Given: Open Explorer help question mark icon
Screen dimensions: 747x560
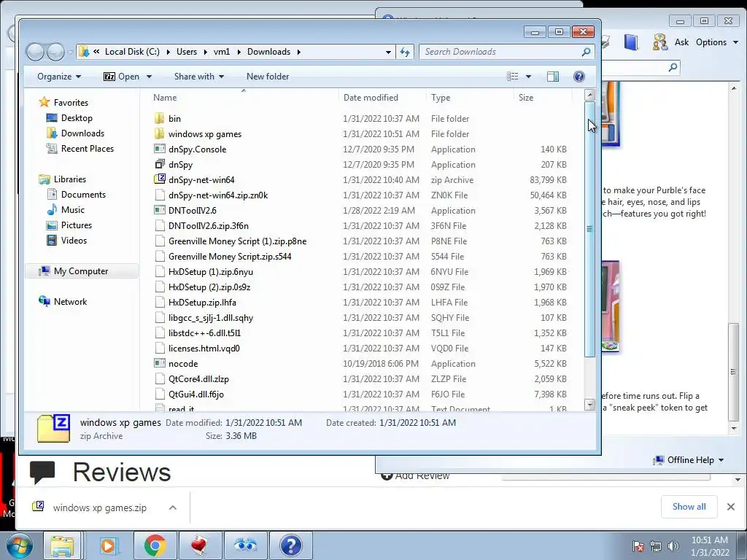Looking at the screenshot, I should pos(578,77).
